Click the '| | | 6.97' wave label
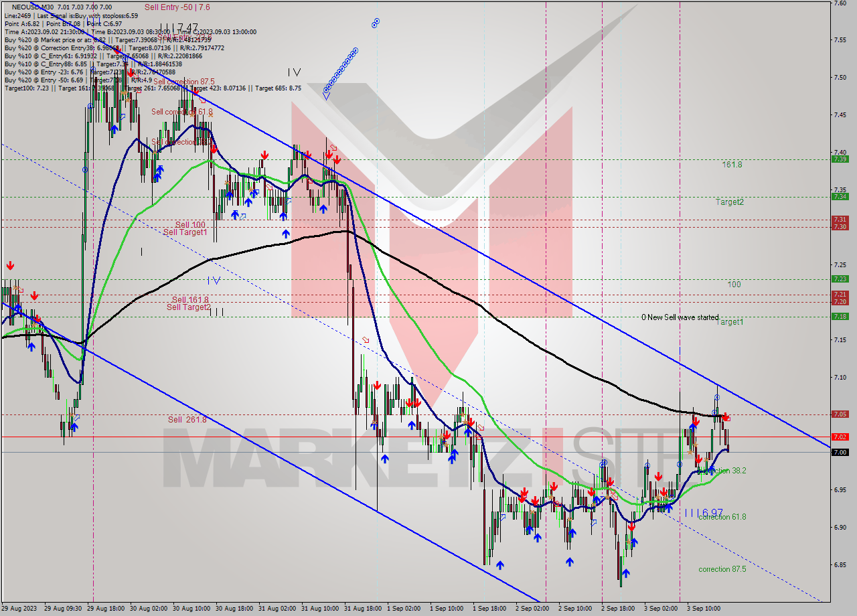This screenshot has width=857, height=616. point(704,512)
